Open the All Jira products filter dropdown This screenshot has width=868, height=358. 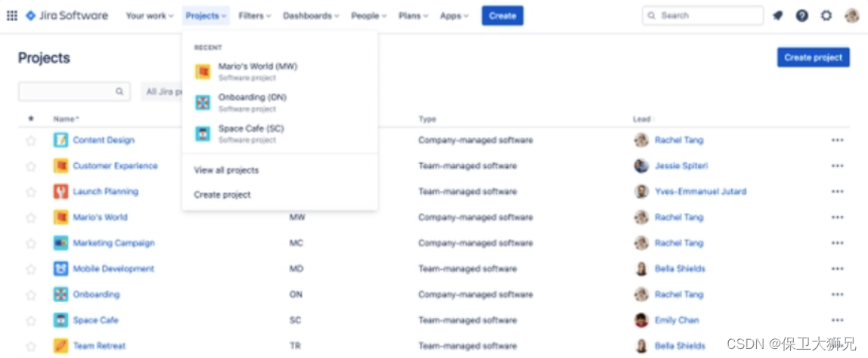pyautogui.click(x=162, y=92)
